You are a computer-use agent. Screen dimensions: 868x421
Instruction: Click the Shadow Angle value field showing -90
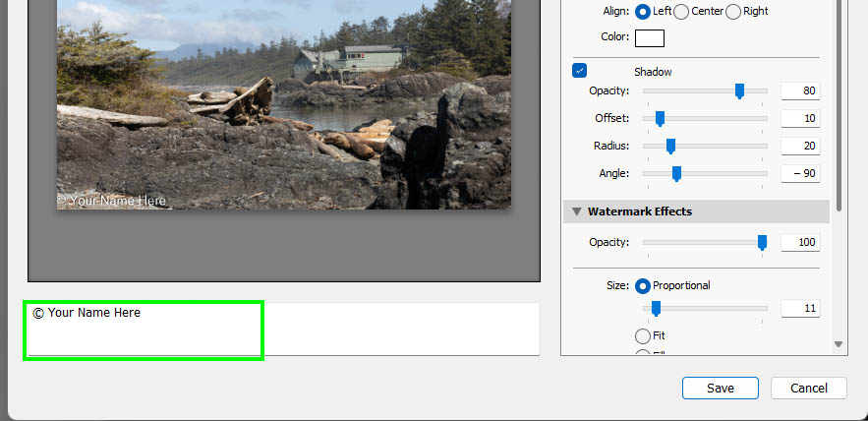tap(800, 174)
